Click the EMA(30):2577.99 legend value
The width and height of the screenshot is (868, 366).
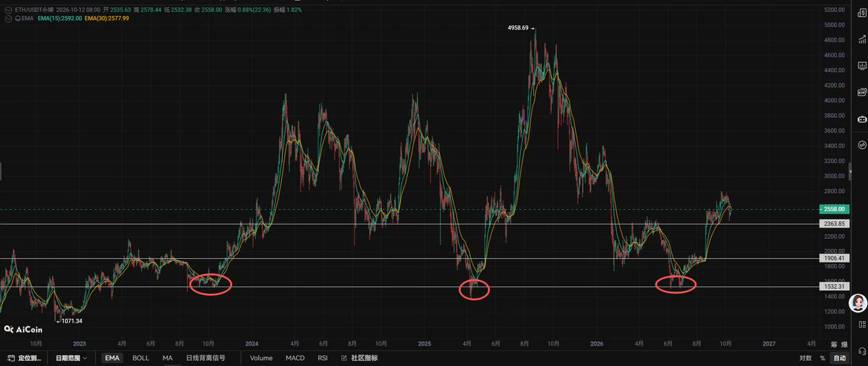click(x=107, y=18)
